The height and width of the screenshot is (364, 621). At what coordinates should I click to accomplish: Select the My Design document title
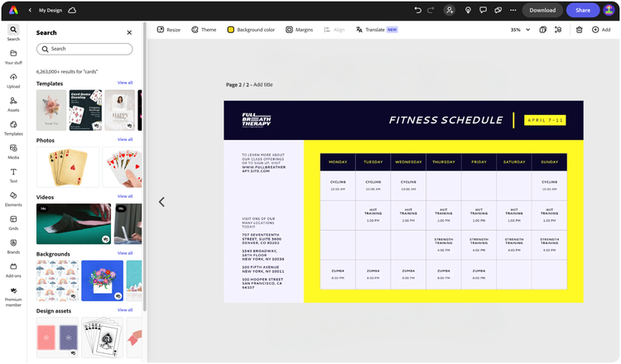(x=51, y=10)
